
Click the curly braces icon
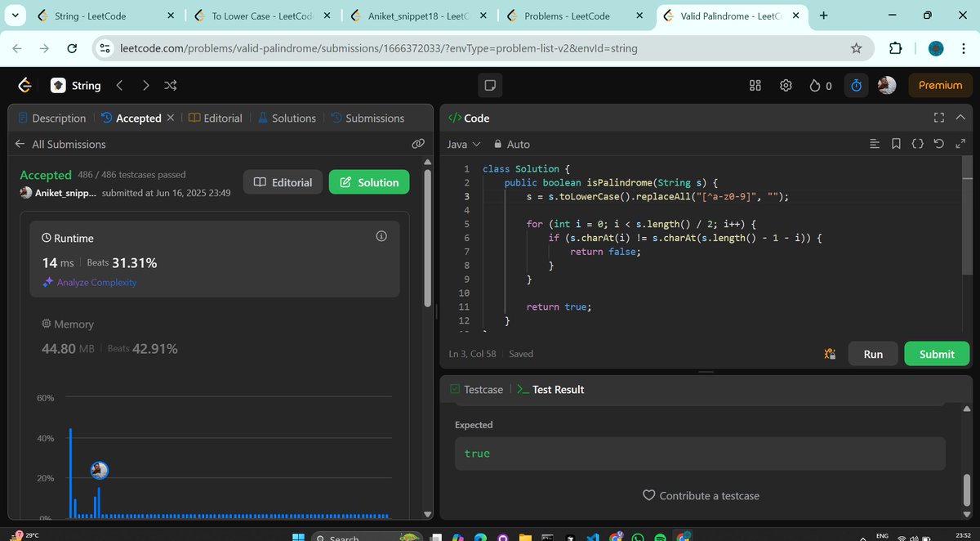pos(917,144)
